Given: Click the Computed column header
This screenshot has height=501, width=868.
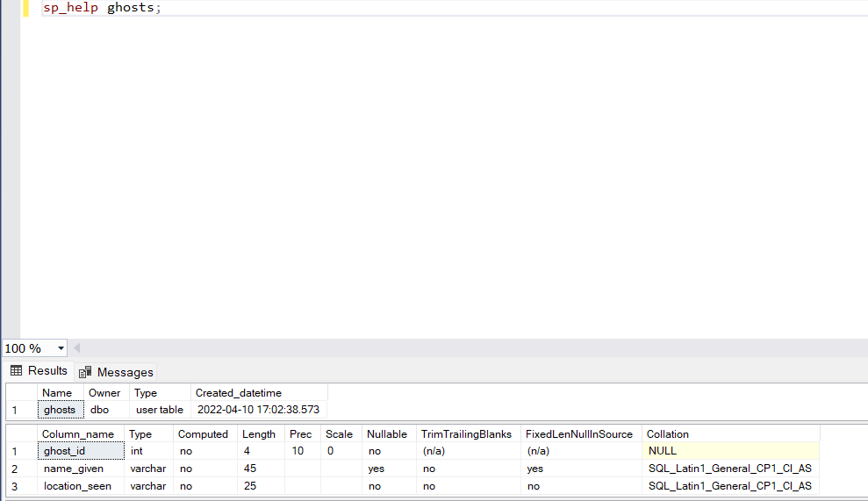Looking at the screenshot, I should point(205,434).
